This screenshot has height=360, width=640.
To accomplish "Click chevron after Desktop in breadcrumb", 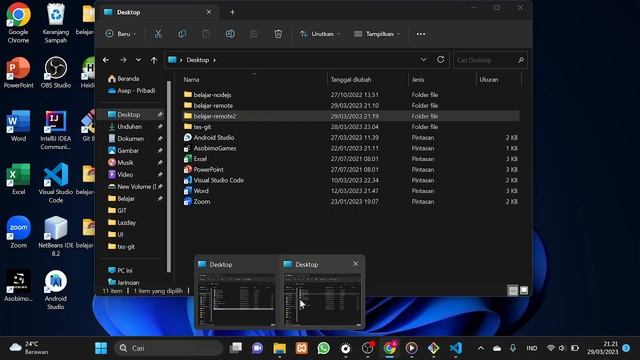I will [x=214, y=60].
